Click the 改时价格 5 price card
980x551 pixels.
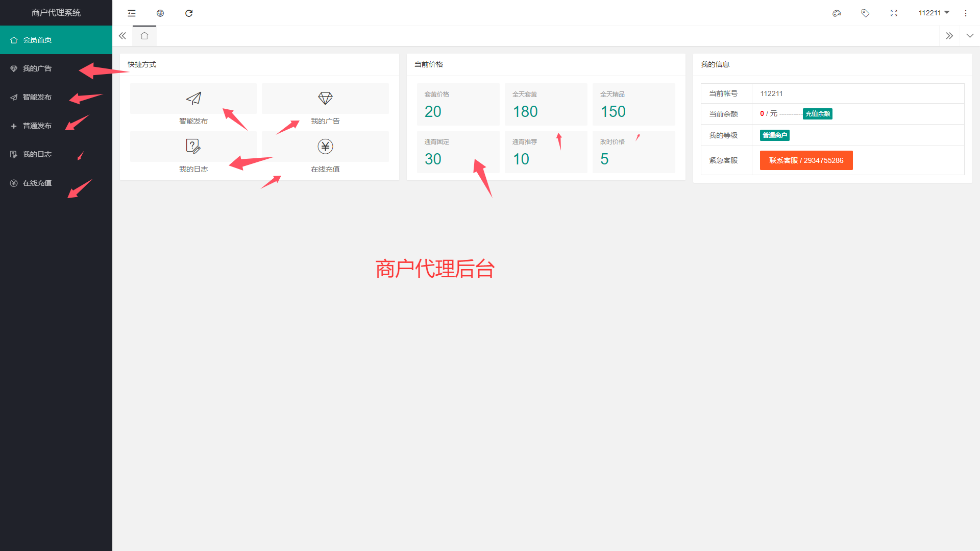[633, 152]
